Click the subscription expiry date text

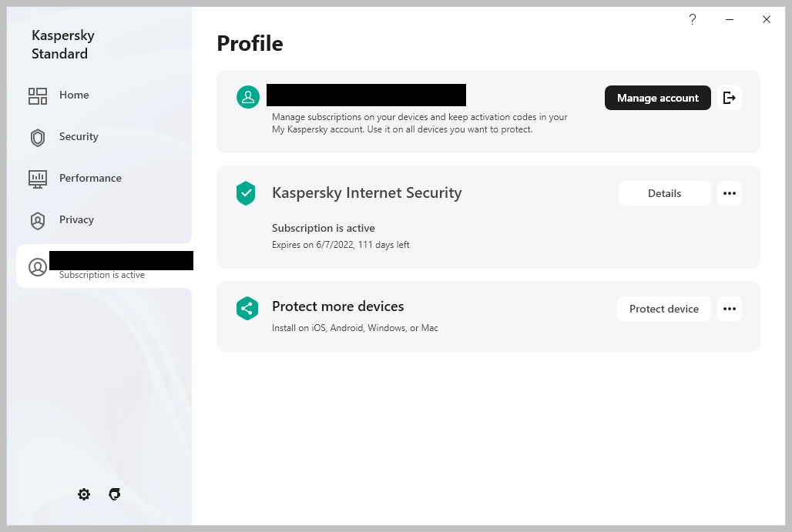click(341, 245)
